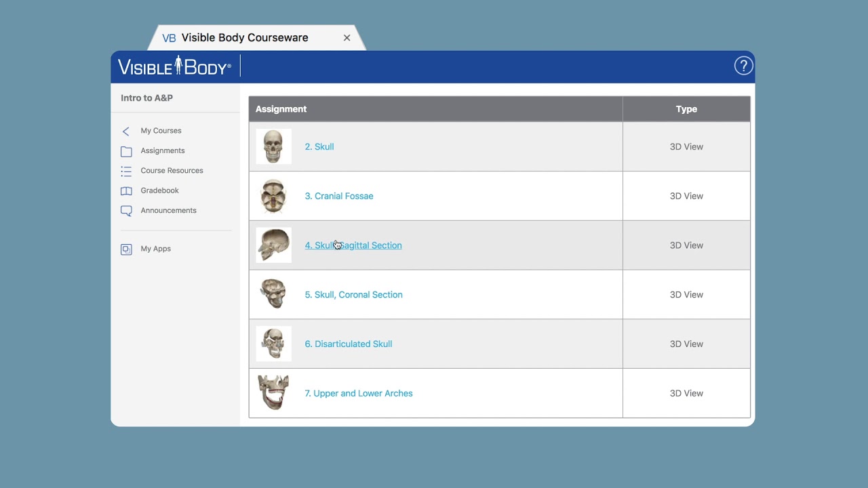The image size is (868, 488).
Task: Click the Upper and Lower Arches thumbnail
Action: click(x=273, y=393)
